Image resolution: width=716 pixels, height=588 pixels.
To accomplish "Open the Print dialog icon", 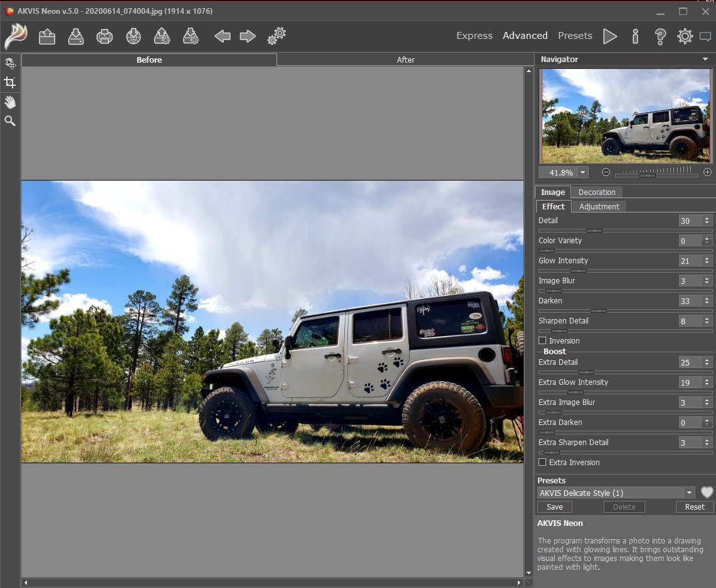I will point(104,36).
